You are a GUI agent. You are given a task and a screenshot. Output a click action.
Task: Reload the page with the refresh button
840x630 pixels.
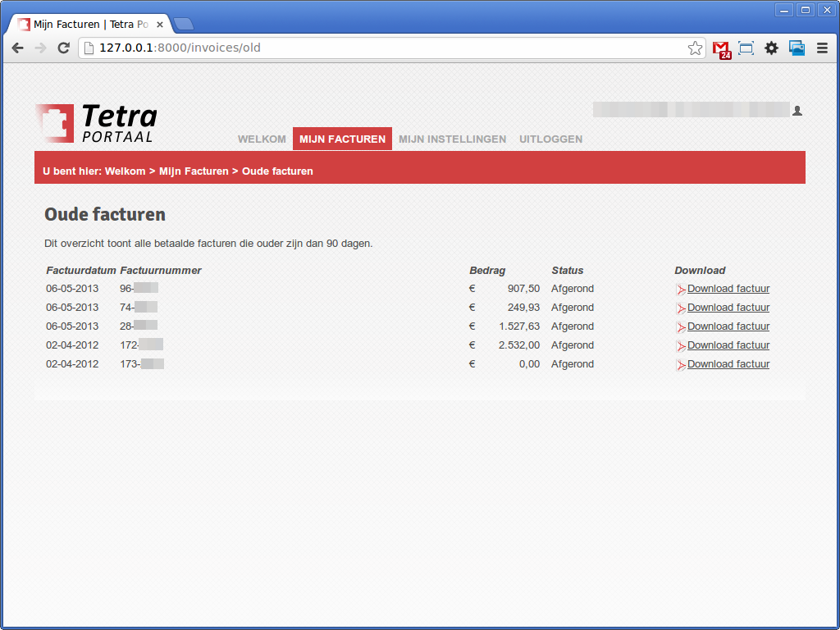(63, 48)
